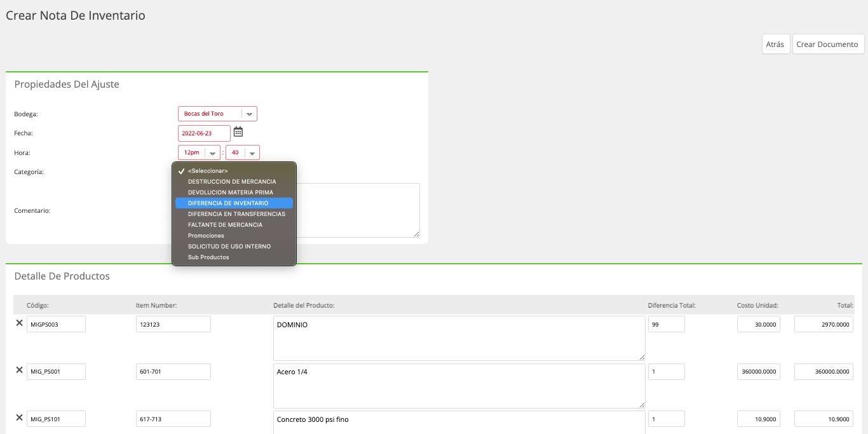Click the unit cost field for Concreto 3000 psi fino

(x=759, y=419)
